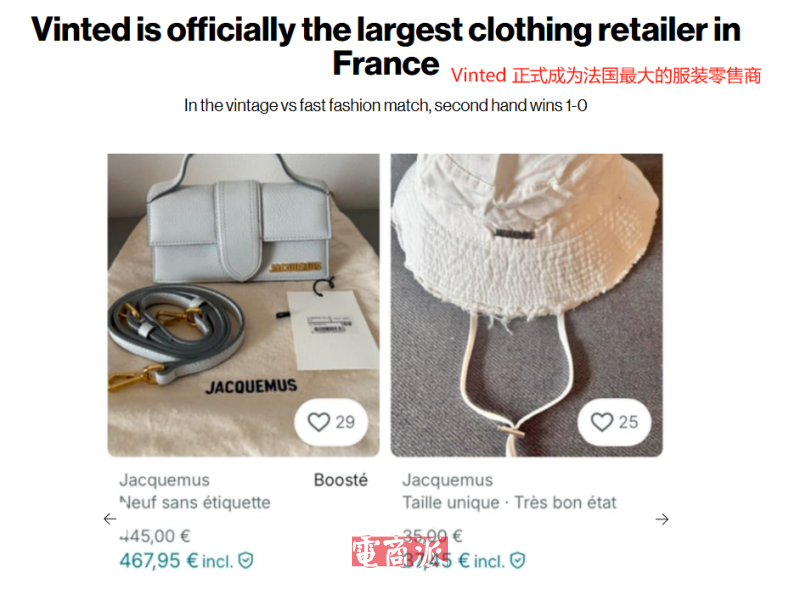The height and width of the screenshot is (589, 800).
Task: Open the white bucket hat listing photo
Action: coord(527,305)
